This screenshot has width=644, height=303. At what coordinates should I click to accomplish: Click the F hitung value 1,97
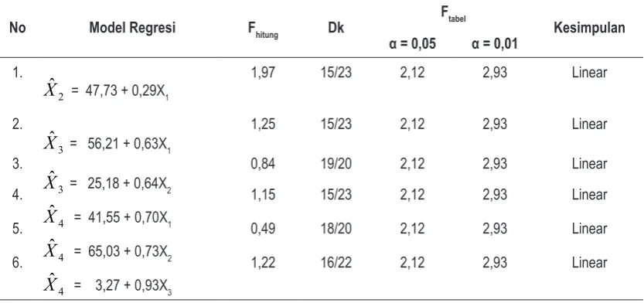[x=263, y=73]
